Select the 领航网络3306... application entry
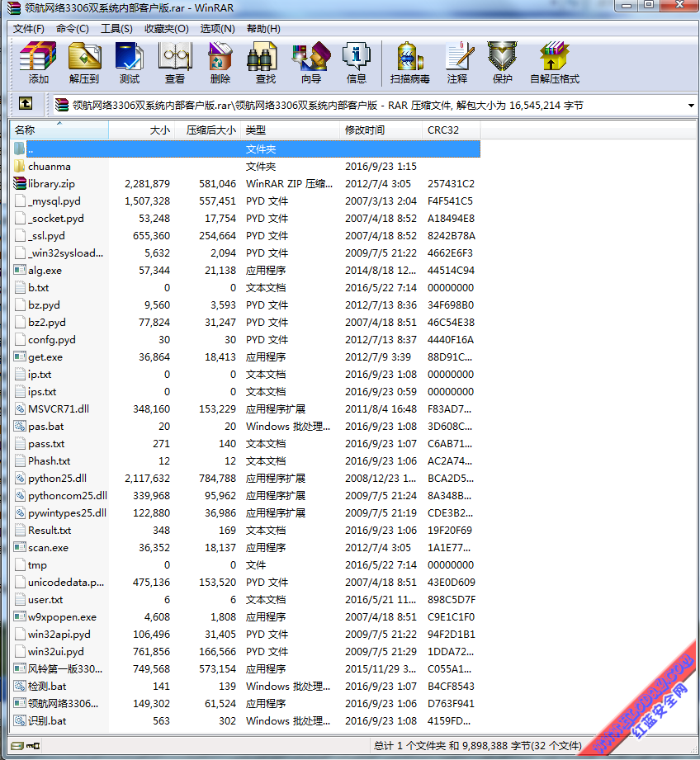The image size is (700, 760). 63,703
